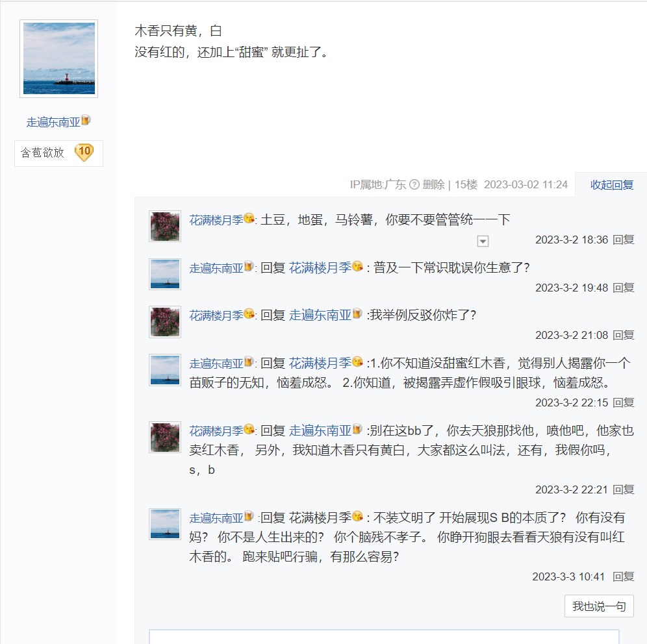Click the level 10 badge icon
Image resolution: width=647 pixels, height=644 pixels.
[84, 152]
